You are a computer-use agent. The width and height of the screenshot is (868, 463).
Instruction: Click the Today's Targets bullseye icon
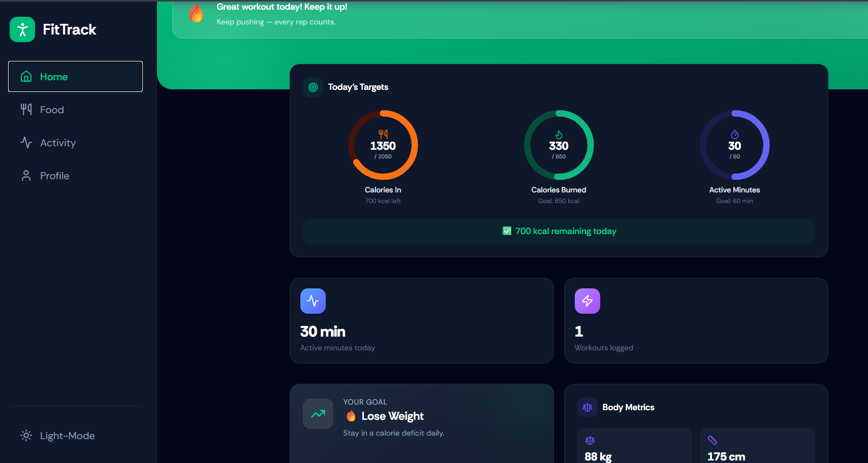[x=313, y=87]
